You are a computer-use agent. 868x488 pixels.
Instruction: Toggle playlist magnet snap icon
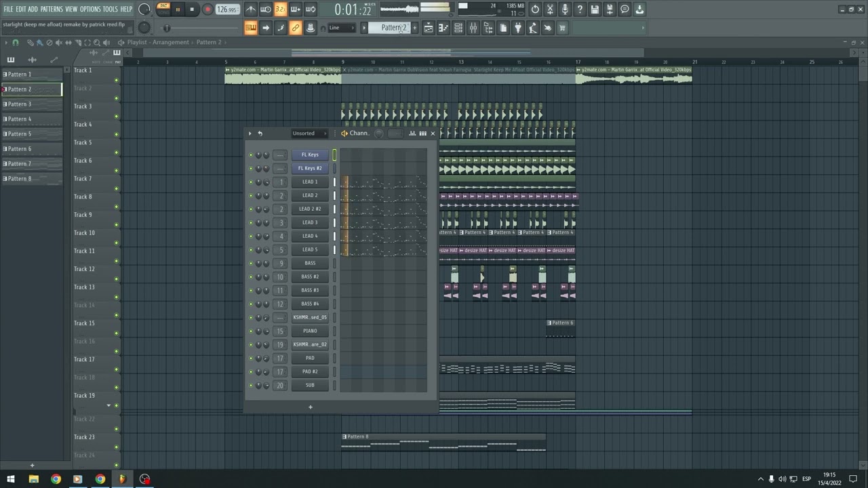click(16, 43)
